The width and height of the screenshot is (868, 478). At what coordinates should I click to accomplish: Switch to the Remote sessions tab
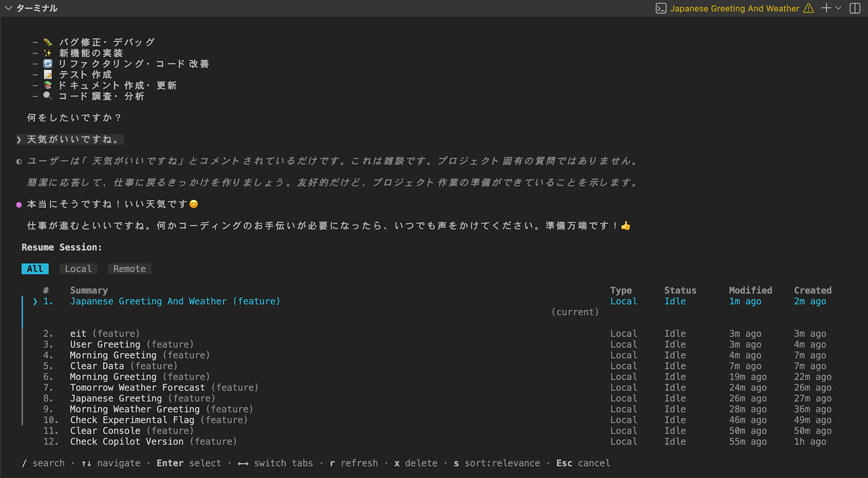(129, 269)
